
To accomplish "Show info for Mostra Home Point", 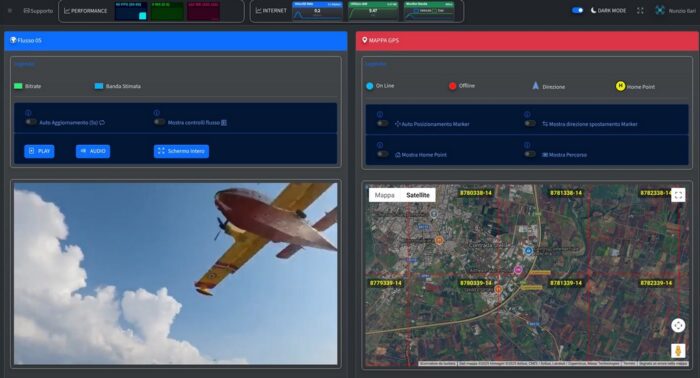I will (x=380, y=145).
